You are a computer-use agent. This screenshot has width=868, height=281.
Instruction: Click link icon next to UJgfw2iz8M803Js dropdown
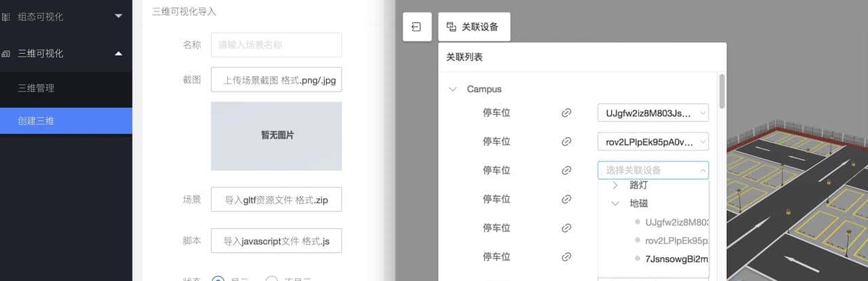[567, 113]
